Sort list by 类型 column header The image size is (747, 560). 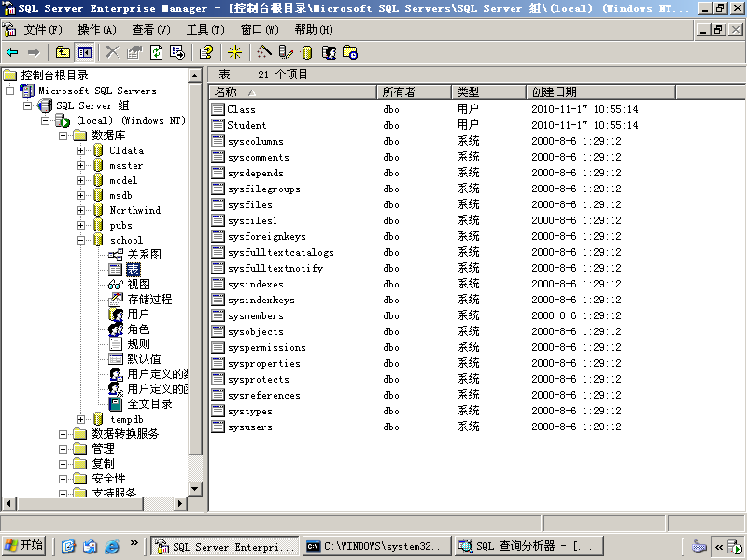[x=488, y=91]
